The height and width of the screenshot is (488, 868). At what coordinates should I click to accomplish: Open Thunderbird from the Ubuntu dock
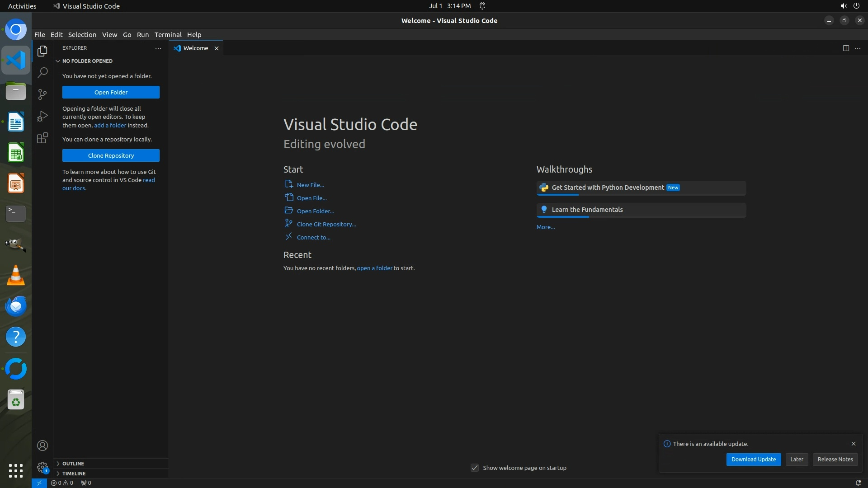click(16, 306)
